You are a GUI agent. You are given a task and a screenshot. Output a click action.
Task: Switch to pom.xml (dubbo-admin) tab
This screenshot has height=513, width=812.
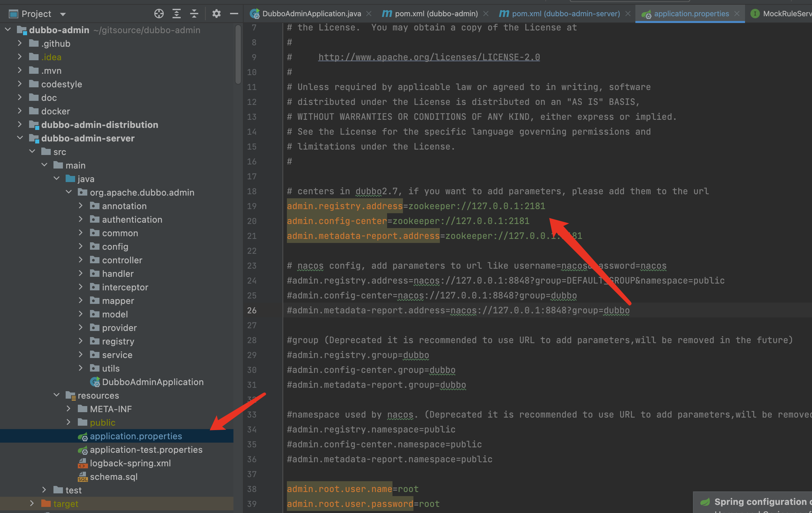click(x=436, y=14)
